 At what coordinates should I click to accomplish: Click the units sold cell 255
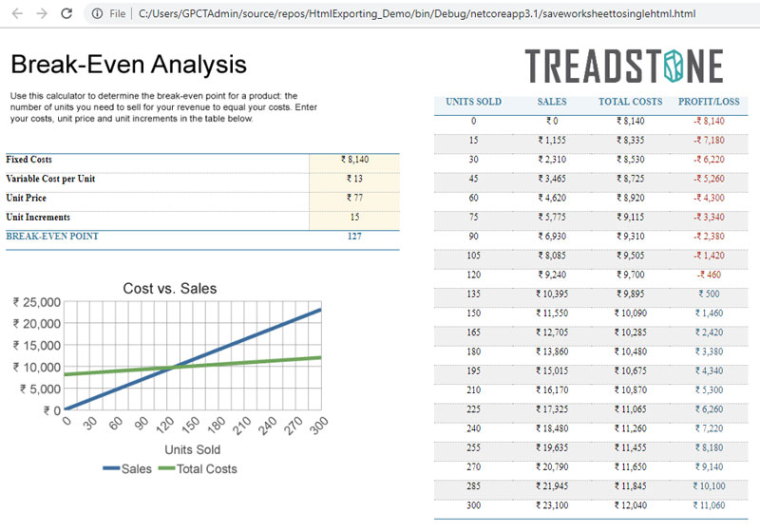[473, 447]
